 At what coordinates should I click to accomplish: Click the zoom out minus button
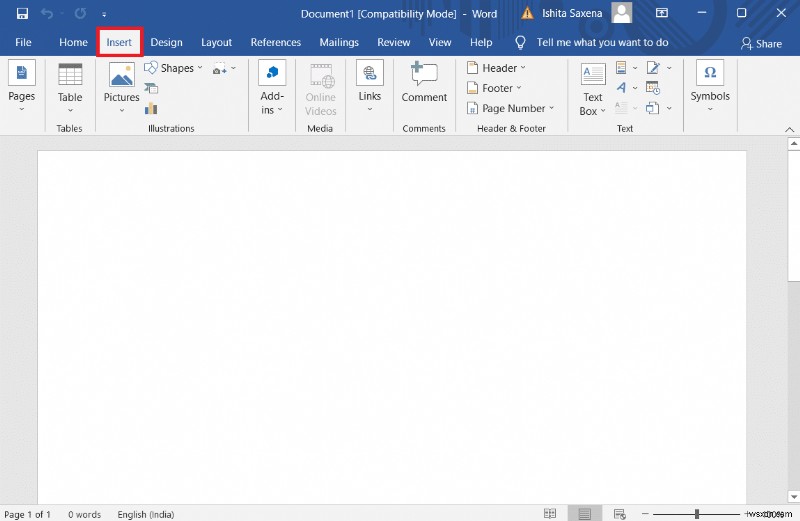[645, 514]
